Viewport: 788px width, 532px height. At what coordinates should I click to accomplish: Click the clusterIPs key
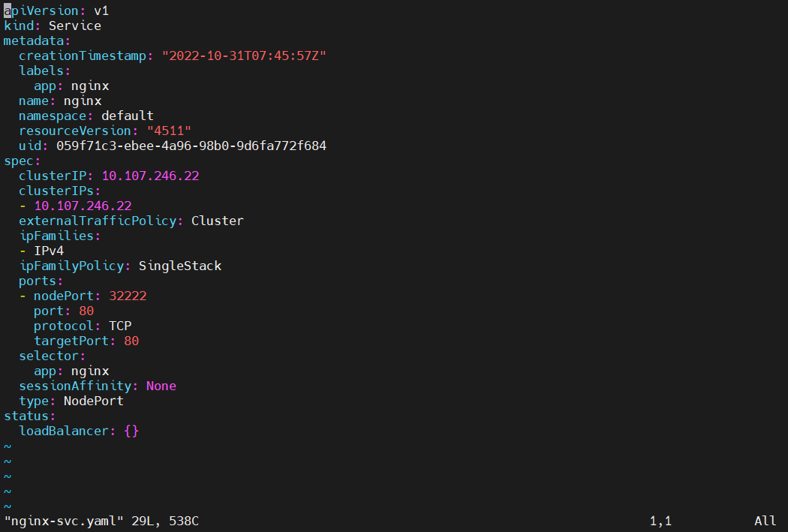[x=56, y=191]
